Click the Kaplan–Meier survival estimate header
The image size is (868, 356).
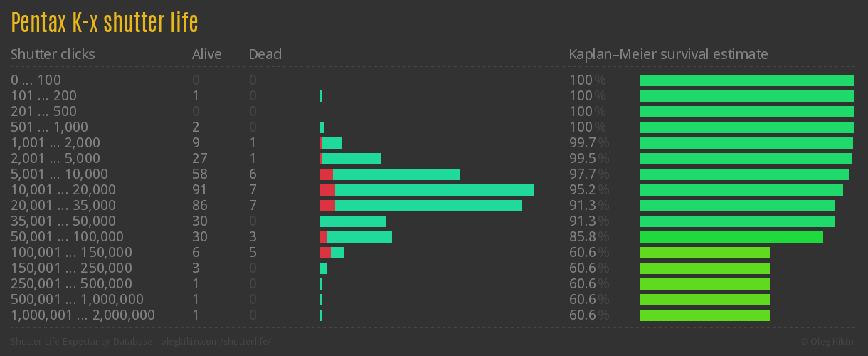tap(668, 54)
